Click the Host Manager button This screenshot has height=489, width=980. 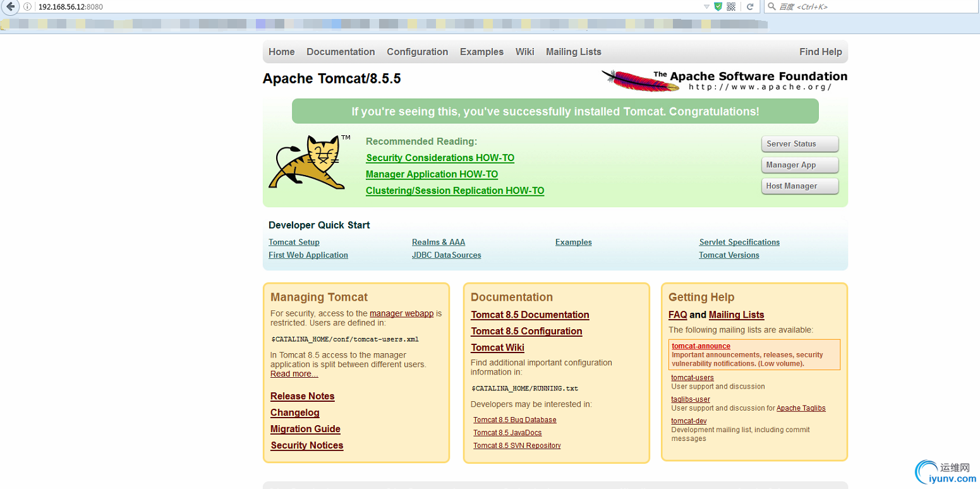pos(800,186)
